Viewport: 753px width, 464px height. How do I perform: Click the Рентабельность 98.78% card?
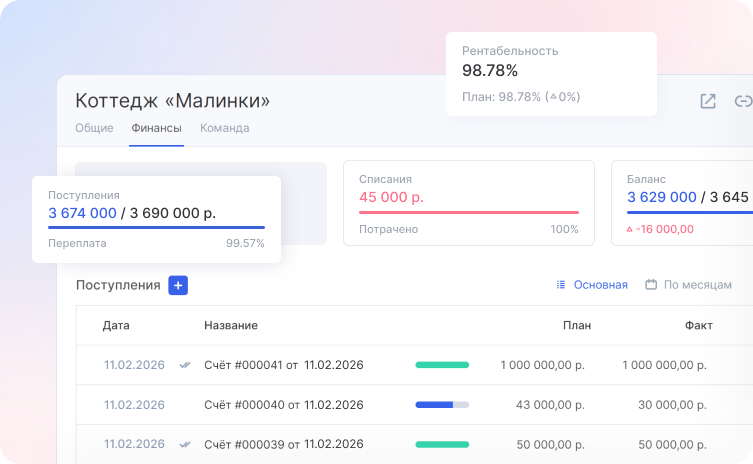point(551,73)
